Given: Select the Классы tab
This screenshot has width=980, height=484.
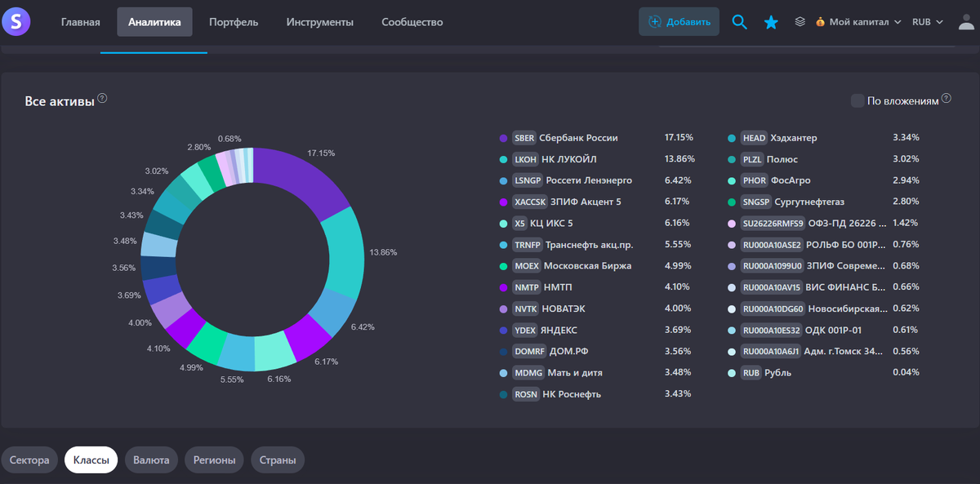Looking at the screenshot, I should (91, 460).
